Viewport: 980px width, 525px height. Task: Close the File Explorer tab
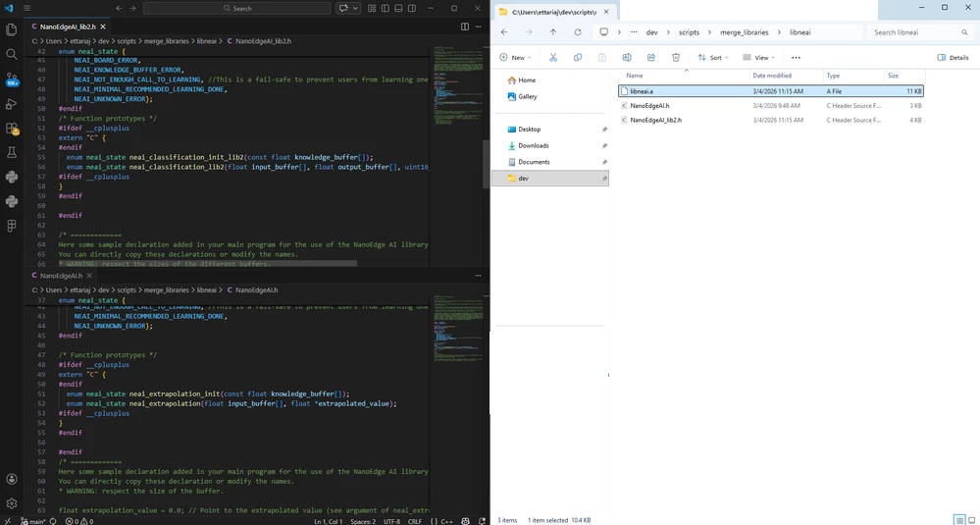click(x=605, y=11)
